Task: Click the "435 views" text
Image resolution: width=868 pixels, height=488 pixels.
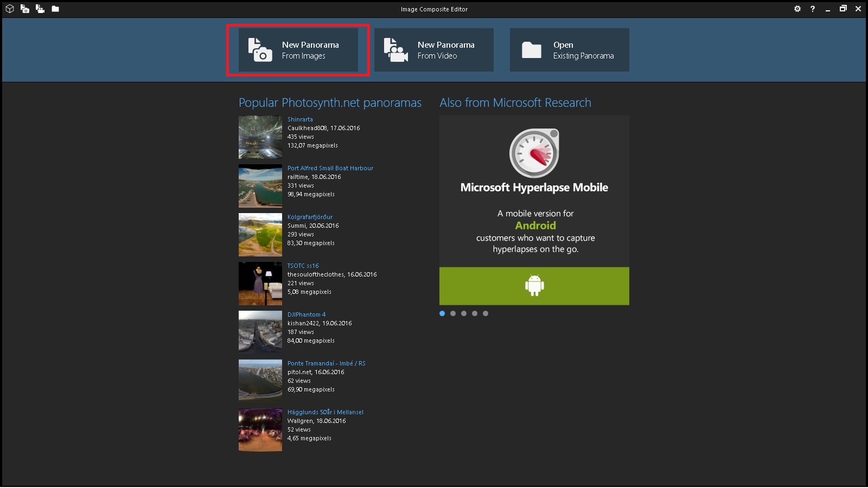Action: [x=301, y=137]
